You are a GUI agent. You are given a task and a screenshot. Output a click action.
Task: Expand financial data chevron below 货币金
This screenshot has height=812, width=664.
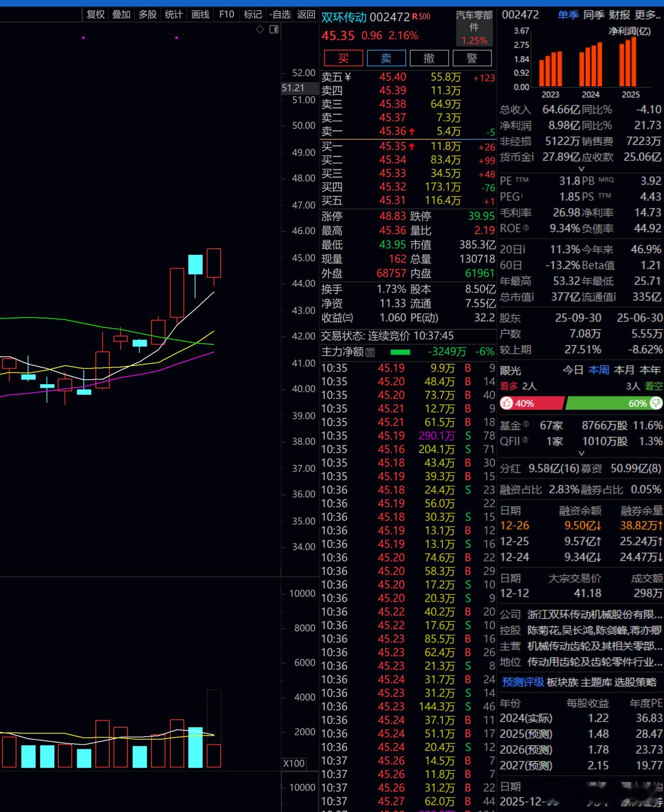tap(581, 169)
